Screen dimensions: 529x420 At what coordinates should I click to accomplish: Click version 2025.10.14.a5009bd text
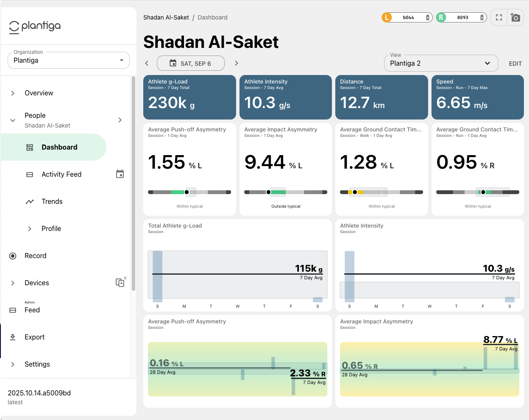[39, 393]
